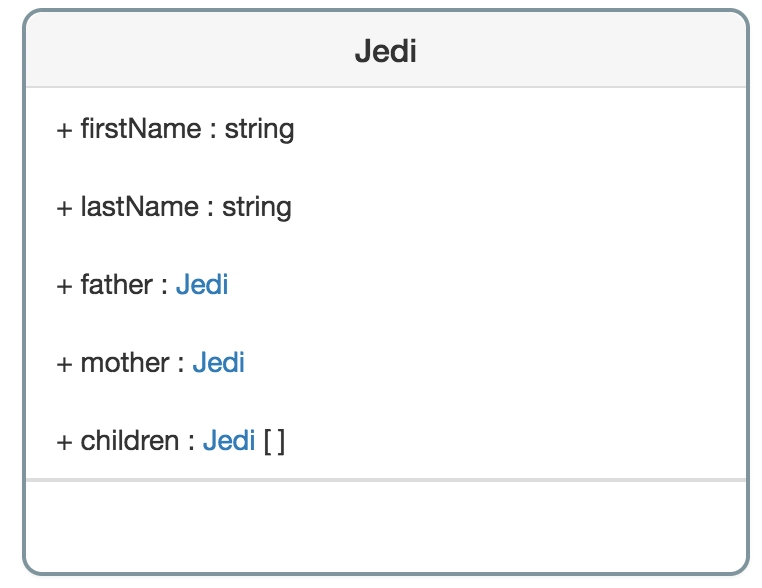
Task: Select the firstName attribute name
Action: click(141, 129)
